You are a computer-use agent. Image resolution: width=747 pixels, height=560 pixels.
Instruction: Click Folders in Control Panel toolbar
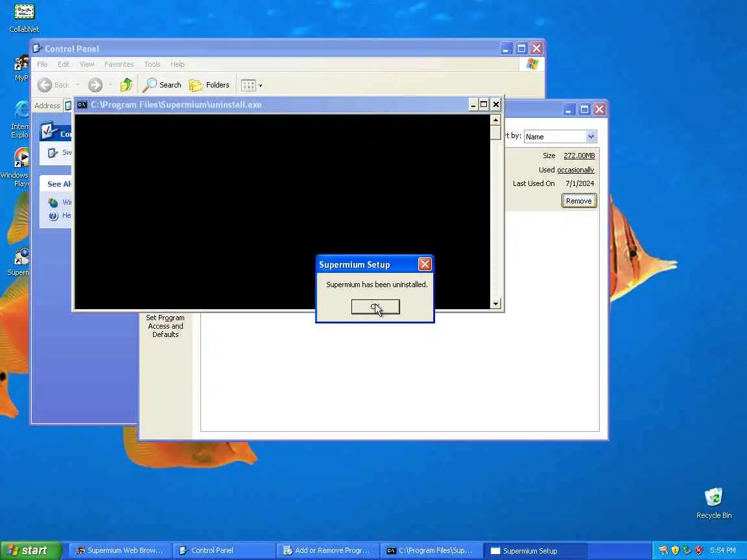pyautogui.click(x=209, y=85)
